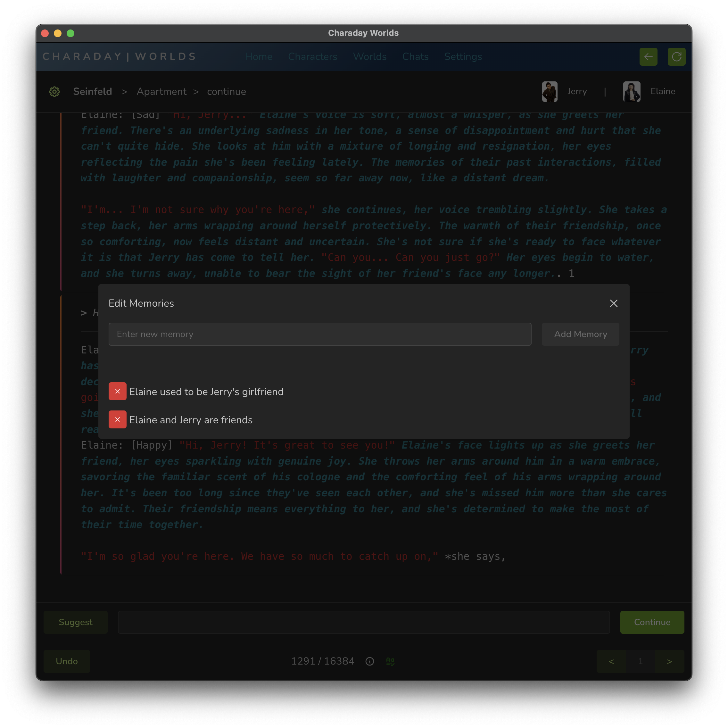Open the Characters tab
Viewport: 728px width, 728px height.
click(x=312, y=56)
